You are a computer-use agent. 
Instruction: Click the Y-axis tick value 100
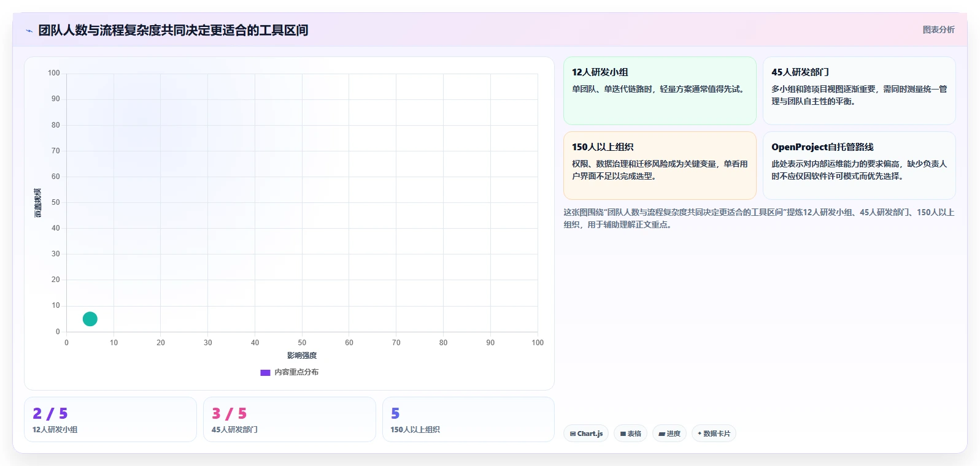pyautogui.click(x=54, y=73)
